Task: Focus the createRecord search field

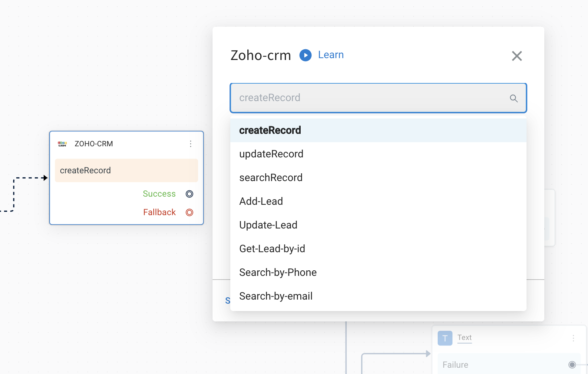Action: point(378,98)
